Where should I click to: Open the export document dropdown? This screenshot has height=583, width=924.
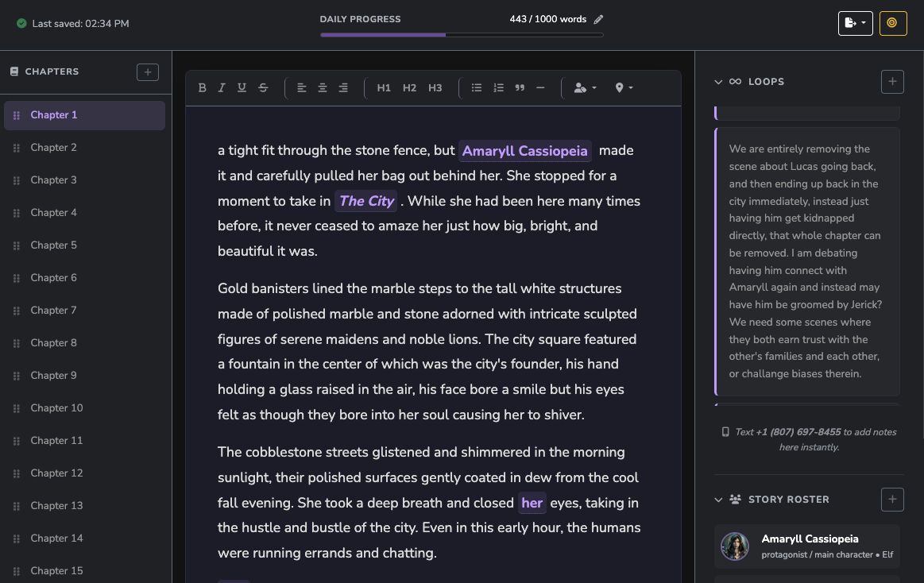coord(855,23)
